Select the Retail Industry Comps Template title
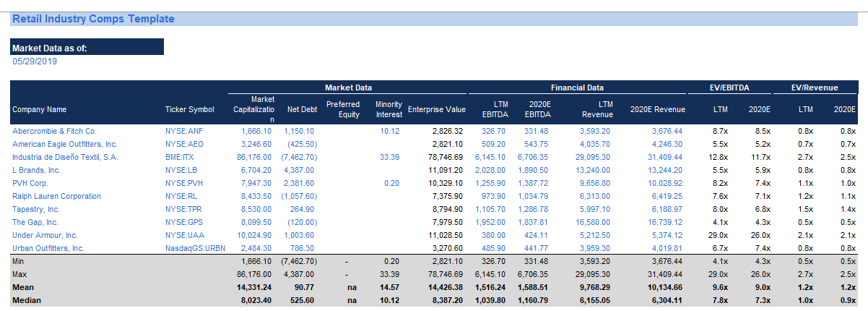Image resolution: width=868 pixels, height=311 pixels. (93, 19)
